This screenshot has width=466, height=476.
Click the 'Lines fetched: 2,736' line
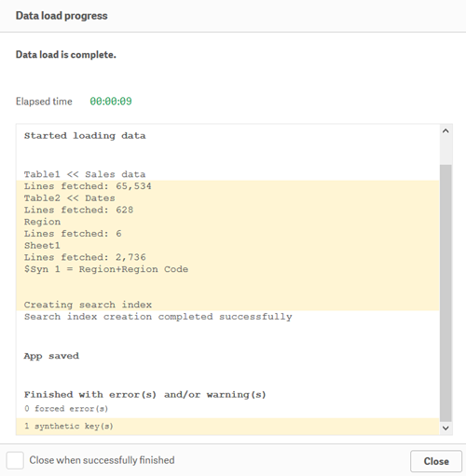[85, 257]
